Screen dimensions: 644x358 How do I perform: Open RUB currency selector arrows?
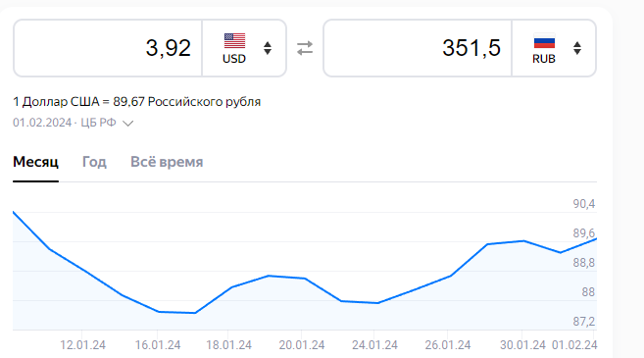click(x=577, y=48)
